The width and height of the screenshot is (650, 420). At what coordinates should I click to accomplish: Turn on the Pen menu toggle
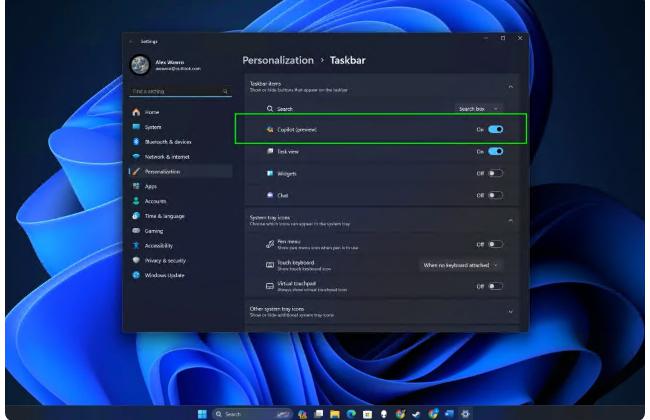coord(495,244)
